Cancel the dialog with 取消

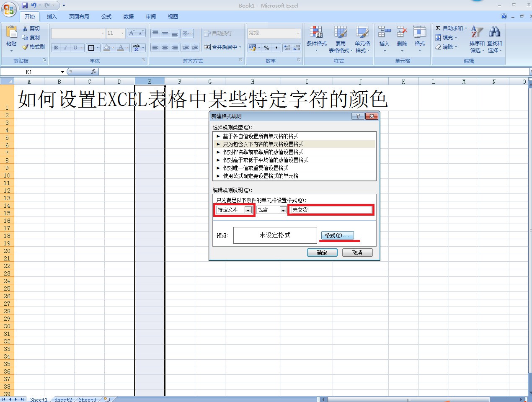(x=357, y=253)
